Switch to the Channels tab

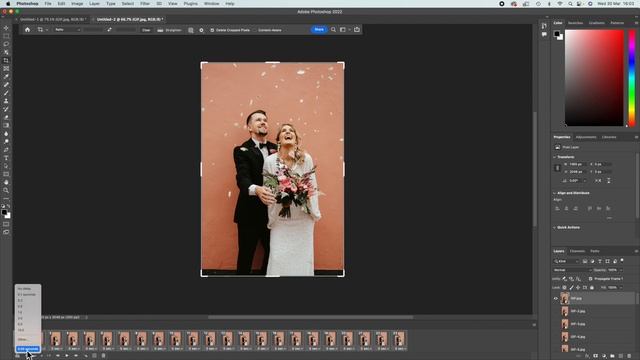pos(577,251)
